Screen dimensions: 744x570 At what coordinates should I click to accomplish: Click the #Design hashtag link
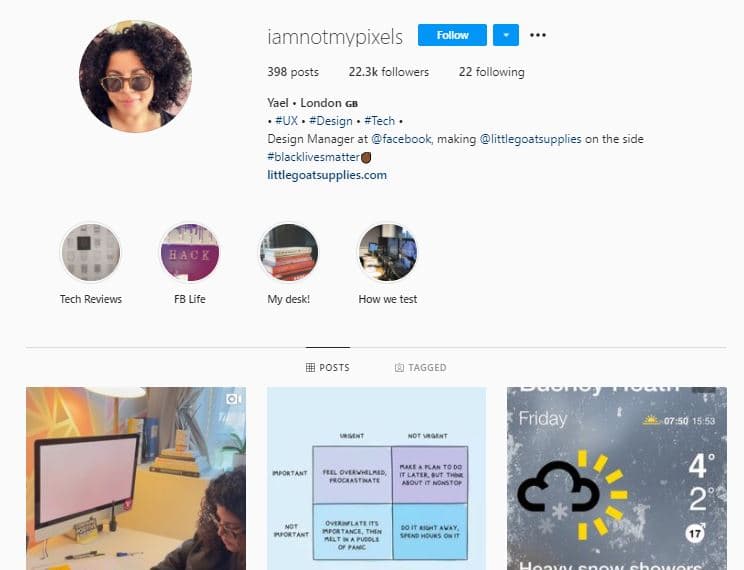click(x=331, y=121)
